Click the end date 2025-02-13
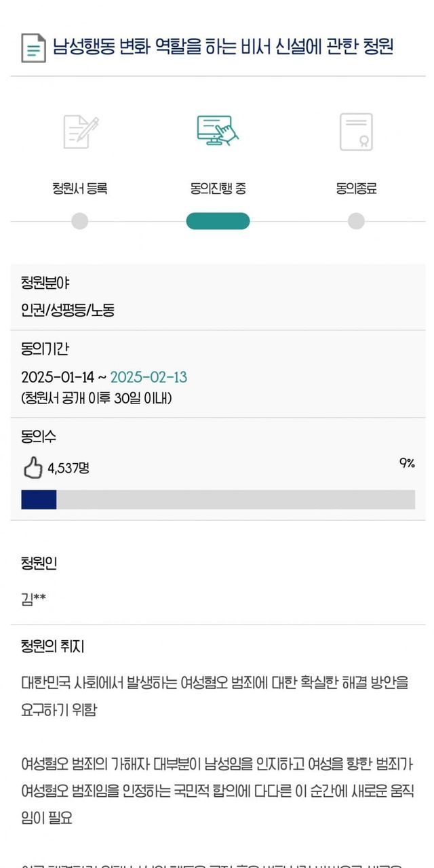Viewport: 434px width, 868px height. pos(149,377)
